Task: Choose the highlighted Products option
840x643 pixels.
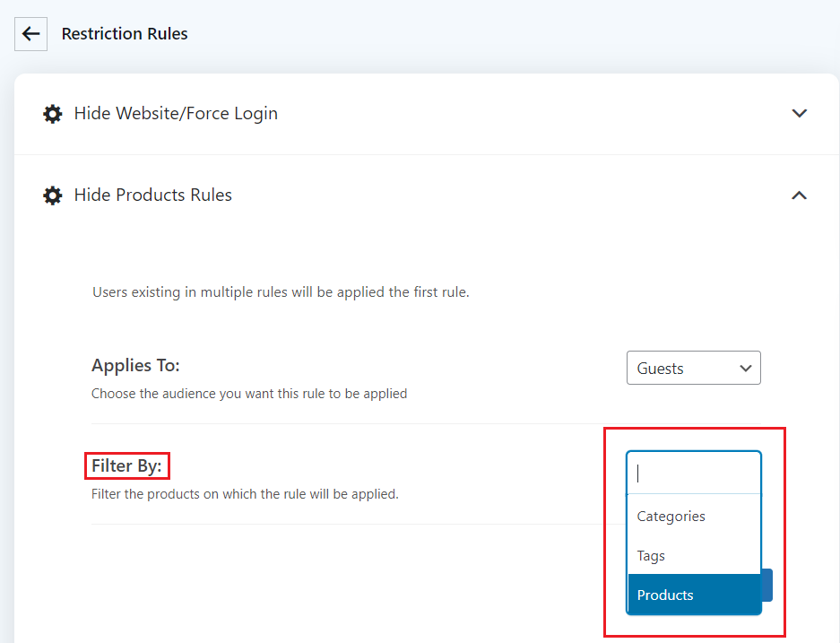Action: click(x=694, y=595)
